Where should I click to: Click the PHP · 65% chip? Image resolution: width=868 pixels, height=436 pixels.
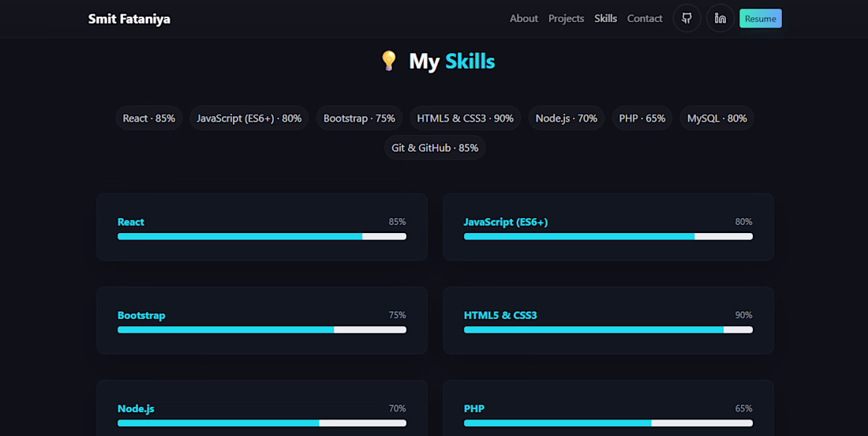click(642, 118)
